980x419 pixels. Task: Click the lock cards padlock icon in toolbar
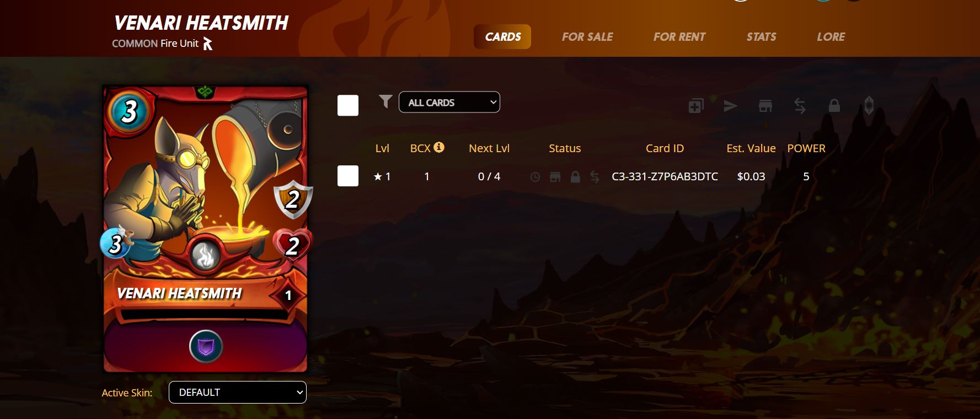point(834,105)
